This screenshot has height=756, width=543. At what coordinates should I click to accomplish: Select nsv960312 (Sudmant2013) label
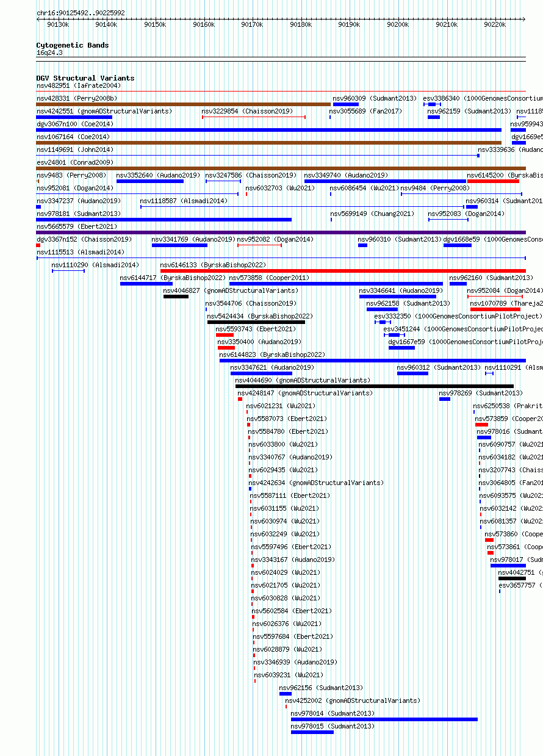[439, 367]
